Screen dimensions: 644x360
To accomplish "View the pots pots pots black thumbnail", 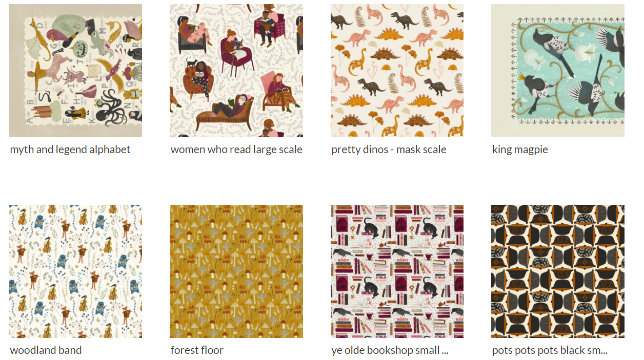I will (x=558, y=271).
